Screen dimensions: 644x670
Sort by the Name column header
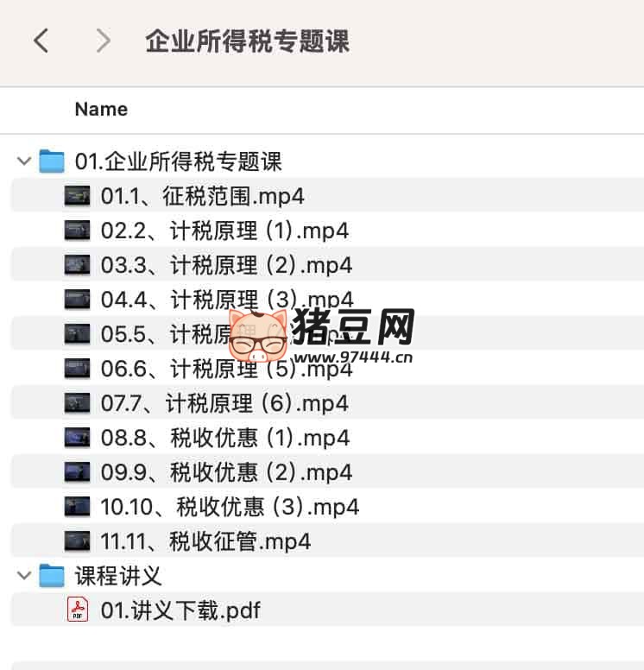tap(101, 110)
